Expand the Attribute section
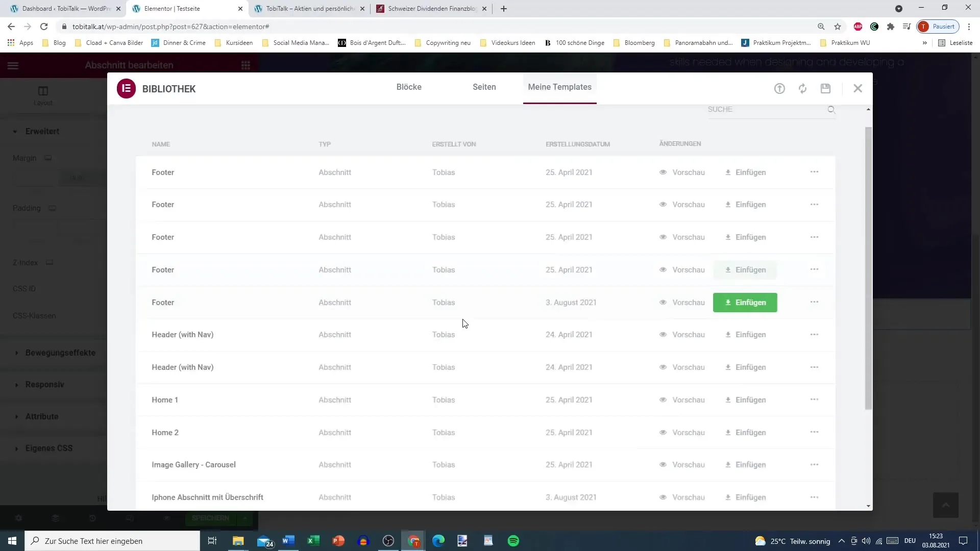The height and width of the screenshot is (551, 980). pos(41,417)
